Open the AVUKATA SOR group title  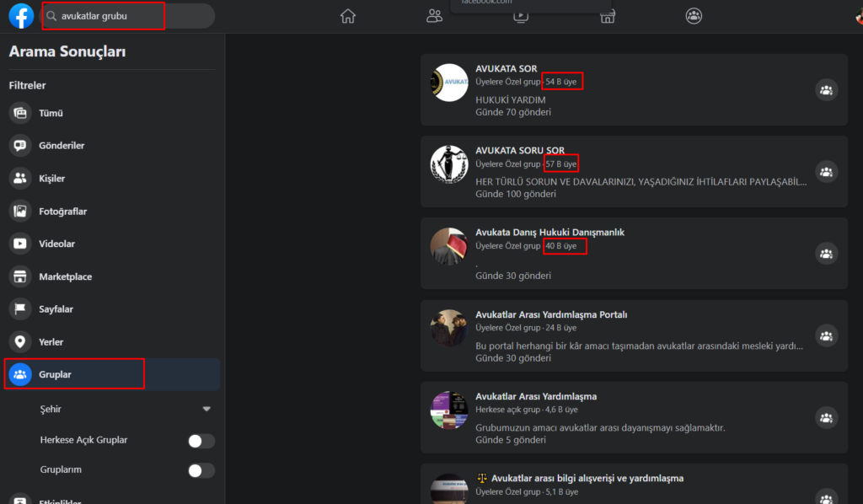click(x=506, y=69)
